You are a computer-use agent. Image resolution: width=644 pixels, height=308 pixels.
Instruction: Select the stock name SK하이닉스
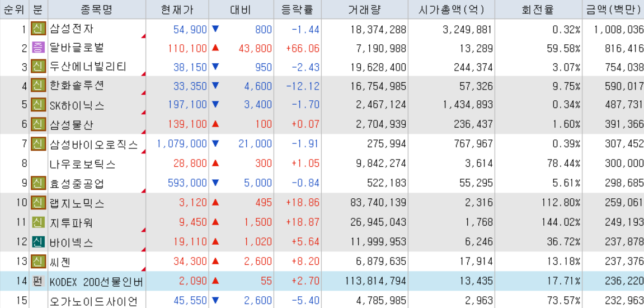(x=77, y=105)
